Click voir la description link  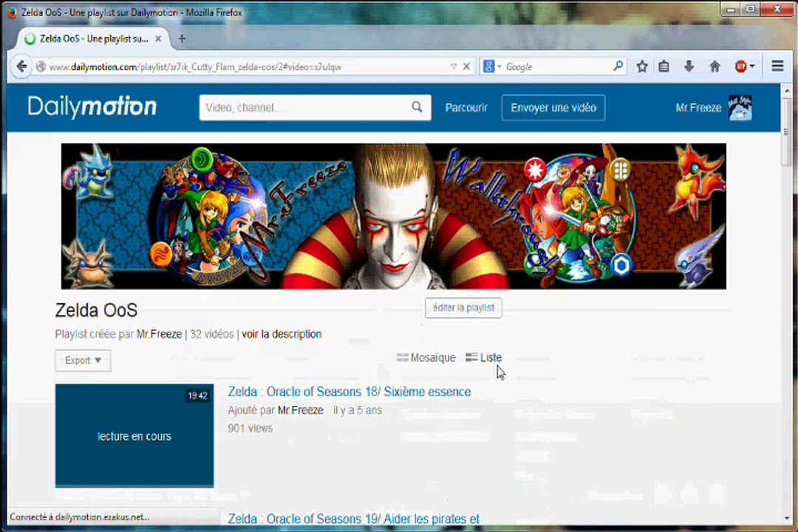coord(282,335)
